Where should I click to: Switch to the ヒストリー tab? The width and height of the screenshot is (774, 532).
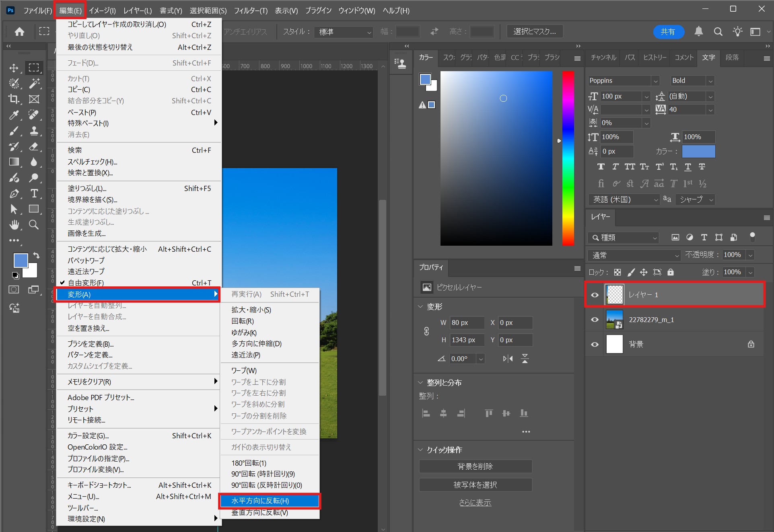[x=655, y=58]
